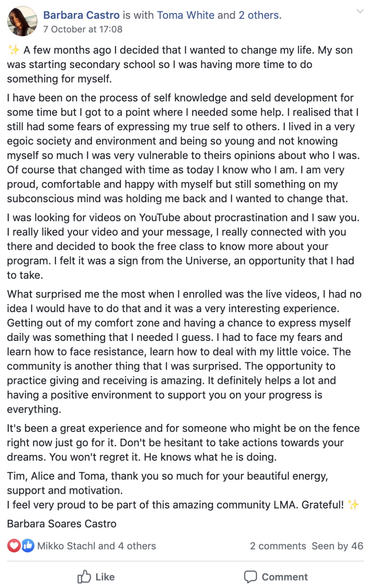The height and width of the screenshot is (588, 371).
Task: Click the "Comment" text label
Action: coord(285,577)
